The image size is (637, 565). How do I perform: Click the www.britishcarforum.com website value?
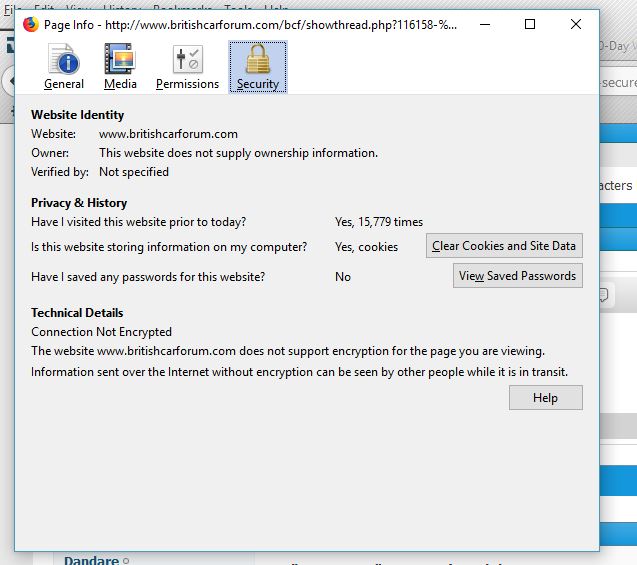(x=168, y=134)
